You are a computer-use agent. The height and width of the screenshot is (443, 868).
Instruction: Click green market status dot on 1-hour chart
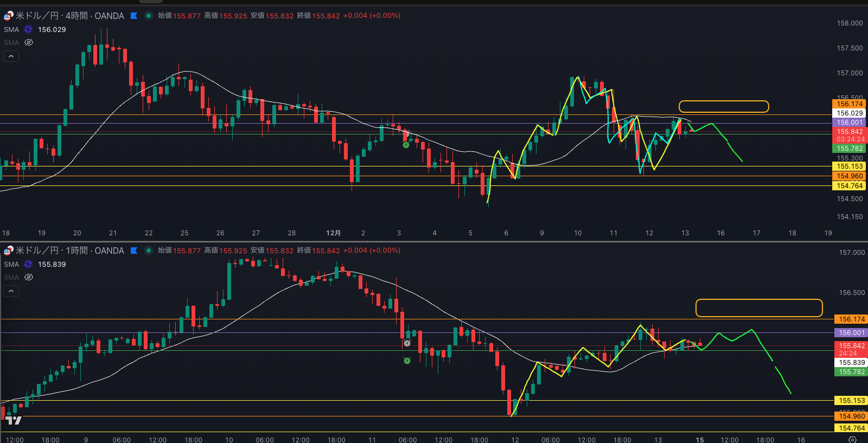(148, 251)
